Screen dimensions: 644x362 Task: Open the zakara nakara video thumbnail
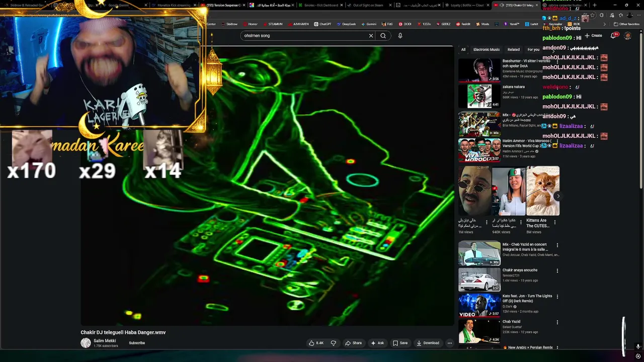click(479, 96)
